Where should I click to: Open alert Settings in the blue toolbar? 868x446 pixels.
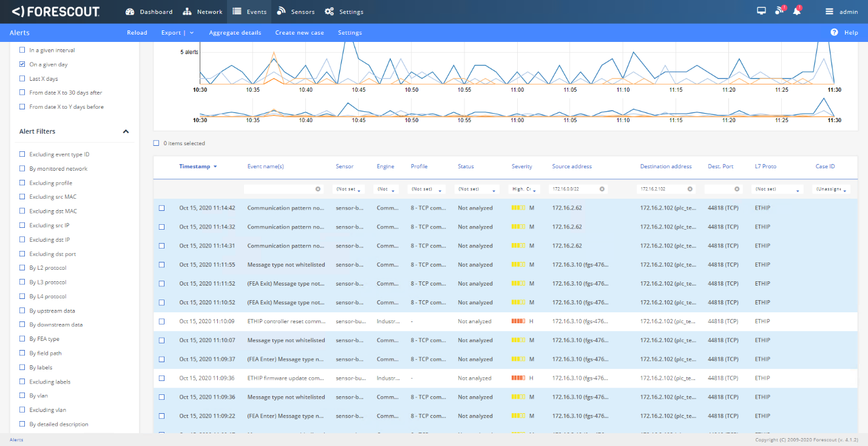pos(350,33)
